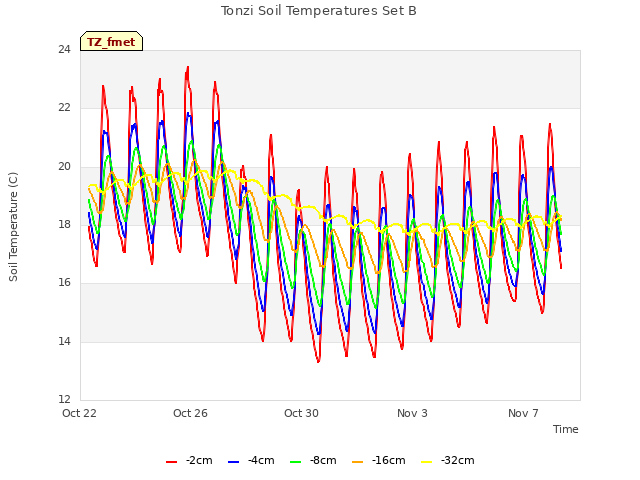640x480 pixels.
Task: Click the Oct 22 x-axis tick label
Action: click(79, 413)
